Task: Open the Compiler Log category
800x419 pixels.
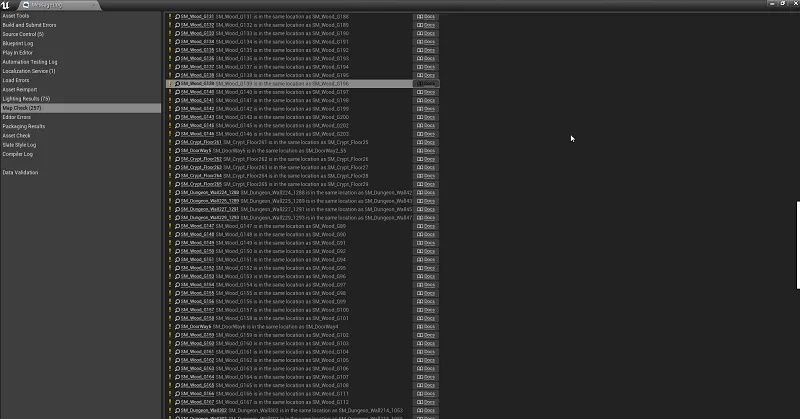Action: coord(17,154)
